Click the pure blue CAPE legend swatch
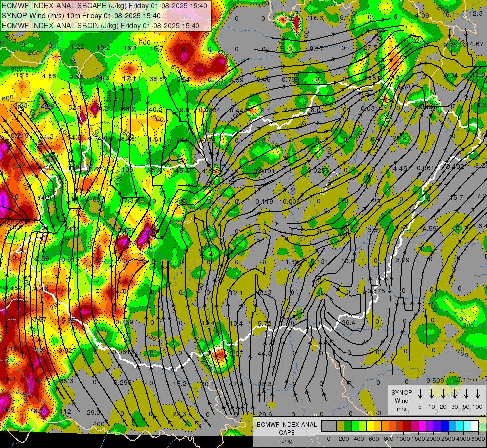487x448 pixels. tap(444, 426)
